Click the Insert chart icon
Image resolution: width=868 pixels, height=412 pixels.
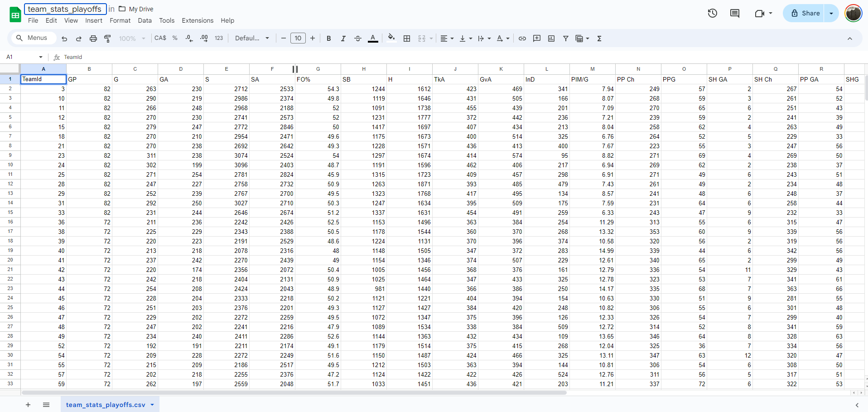pyautogui.click(x=551, y=39)
